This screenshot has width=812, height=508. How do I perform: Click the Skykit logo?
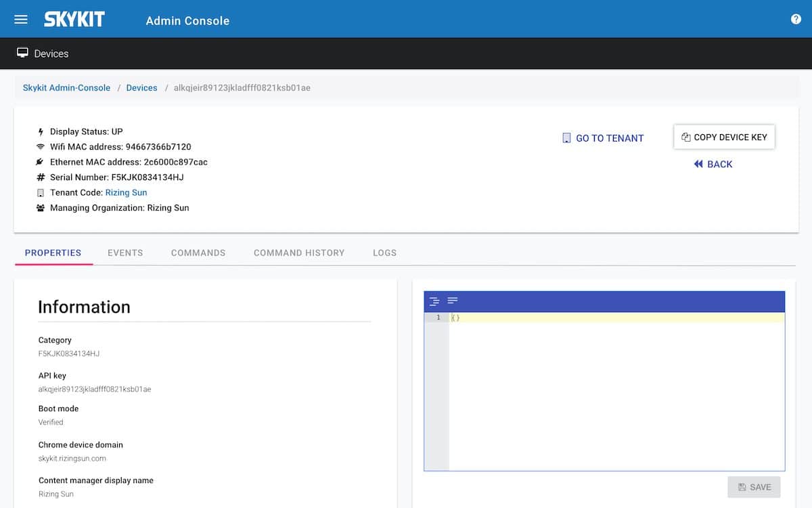tap(74, 20)
